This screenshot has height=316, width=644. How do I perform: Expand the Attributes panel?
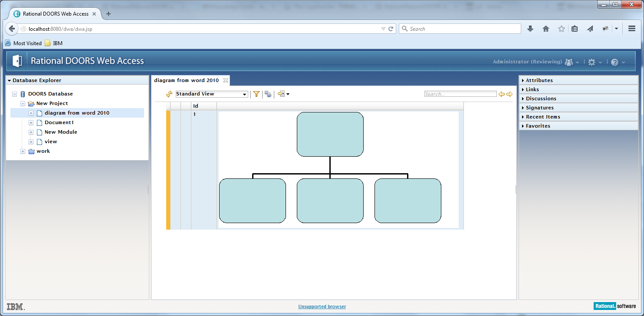[539, 80]
